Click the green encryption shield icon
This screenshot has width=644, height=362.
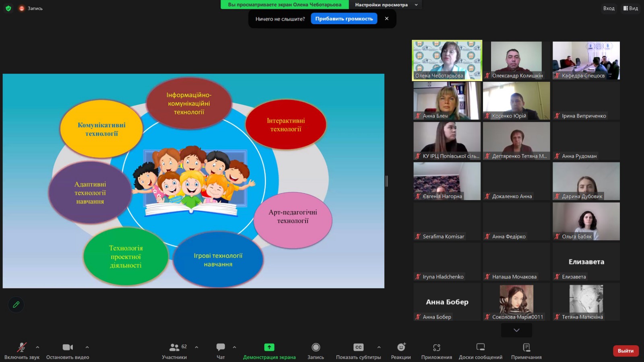(x=8, y=8)
